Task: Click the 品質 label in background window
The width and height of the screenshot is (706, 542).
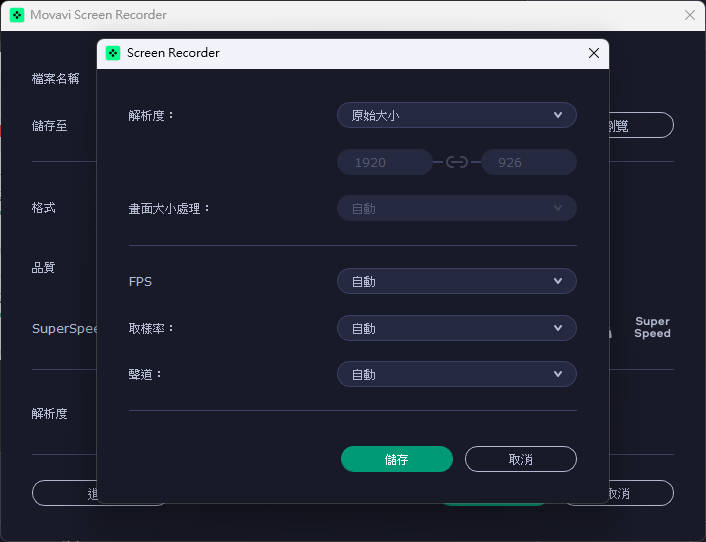Action: pyautogui.click(x=44, y=267)
